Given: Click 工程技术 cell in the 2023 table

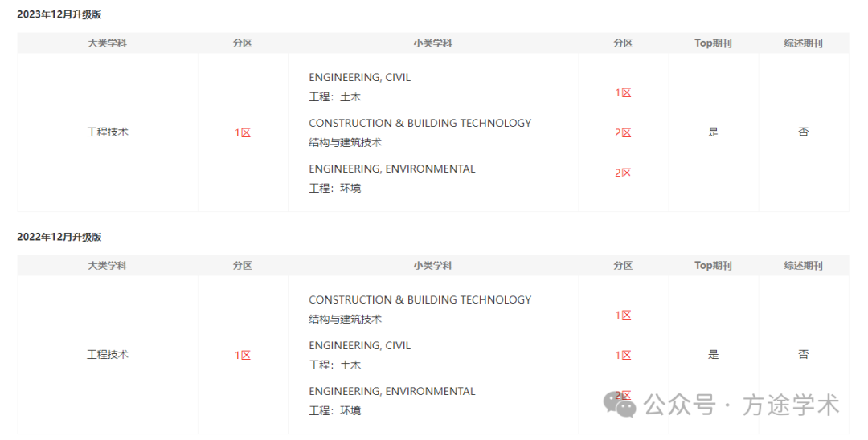Looking at the screenshot, I should pos(108,132).
